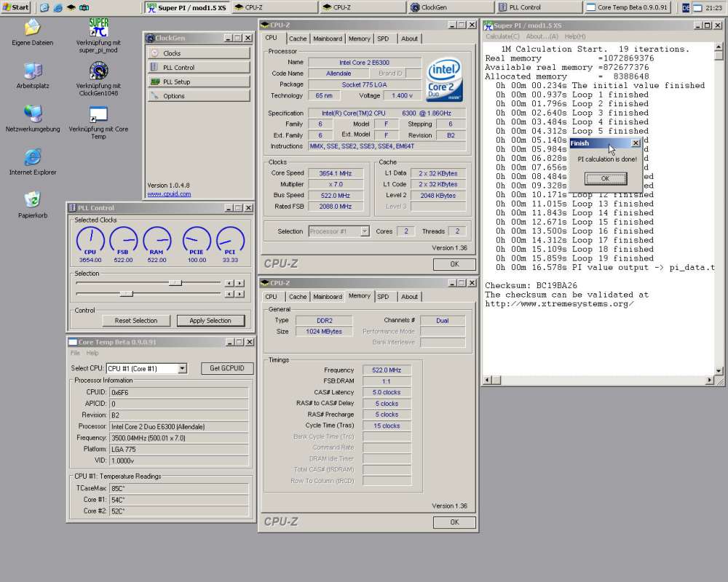
Task: Click Apply Selection in PLL Control
Action: (210, 321)
